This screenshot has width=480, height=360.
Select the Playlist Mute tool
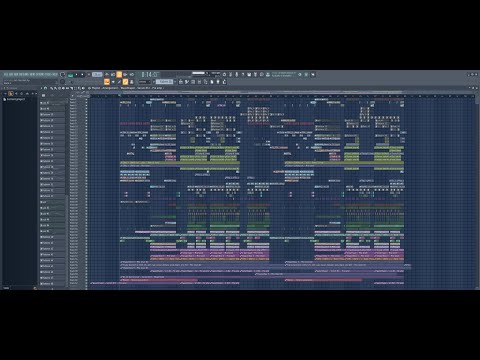coord(63,88)
